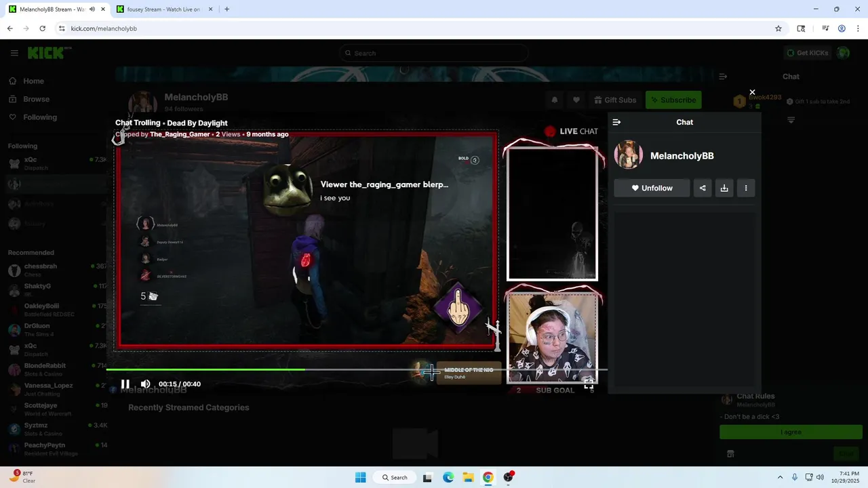Open the three-dot more options menu
The image size is (868, 488).
tap(746, 188)
